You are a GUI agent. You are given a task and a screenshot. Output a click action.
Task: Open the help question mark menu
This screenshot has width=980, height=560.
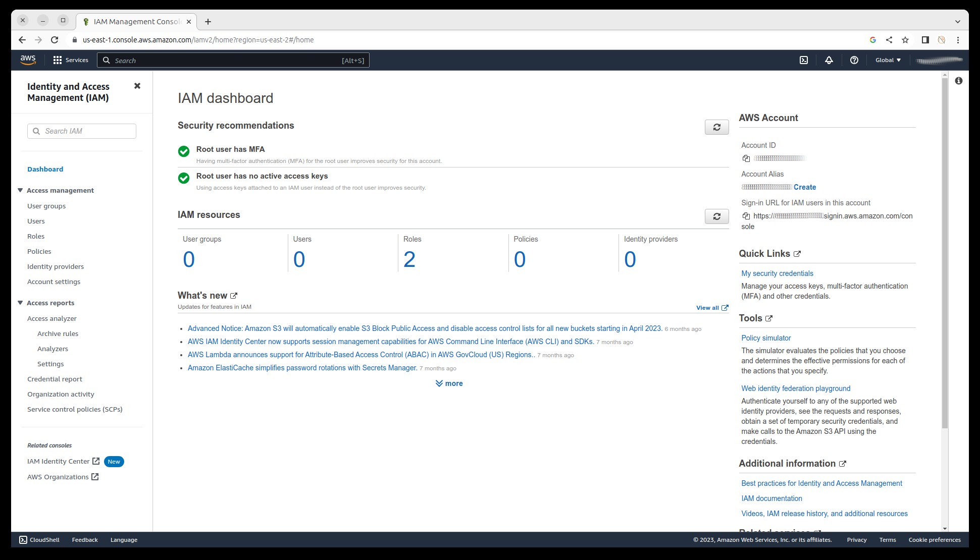click(x=854, y=60)
